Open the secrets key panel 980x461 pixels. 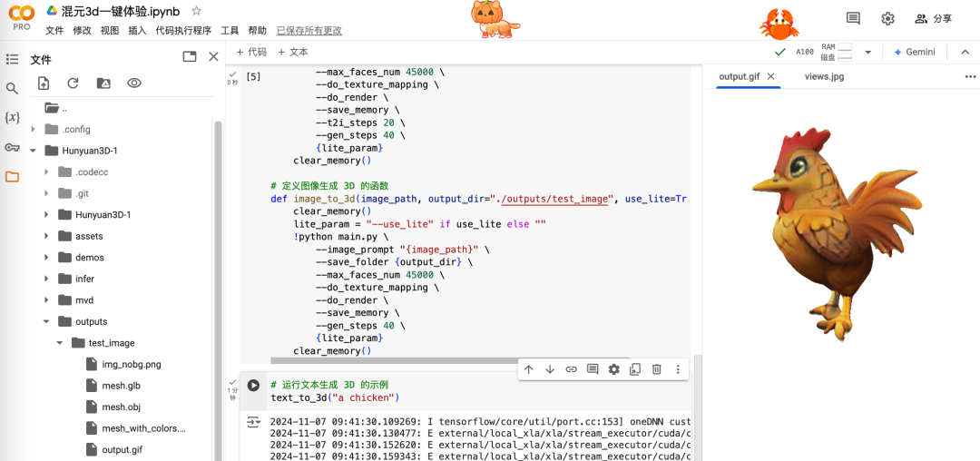click(x=12, y=147)
